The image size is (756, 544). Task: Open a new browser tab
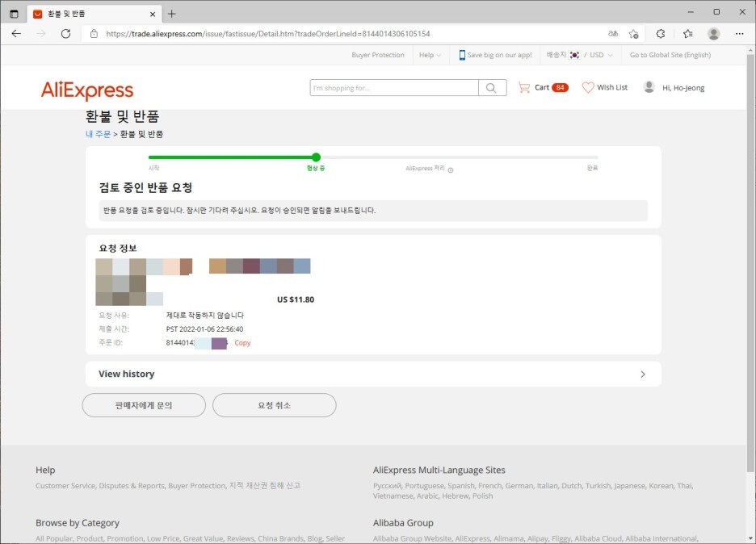[172, 14]
